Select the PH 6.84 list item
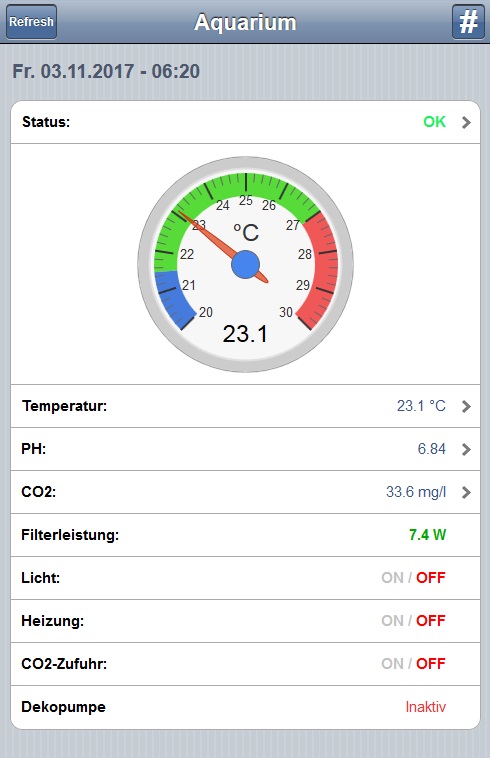 (x=245, y=449)
